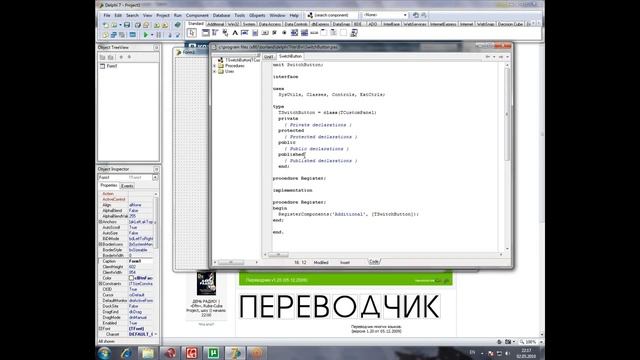
Task: Open the Object Inspector component selector dropdown
Action: click(x=155, y=178)
